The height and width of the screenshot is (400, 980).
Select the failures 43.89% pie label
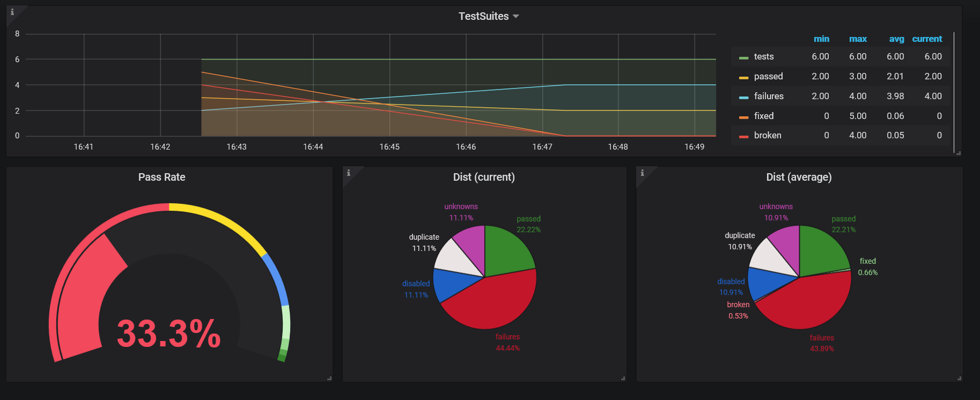(822, 343)
